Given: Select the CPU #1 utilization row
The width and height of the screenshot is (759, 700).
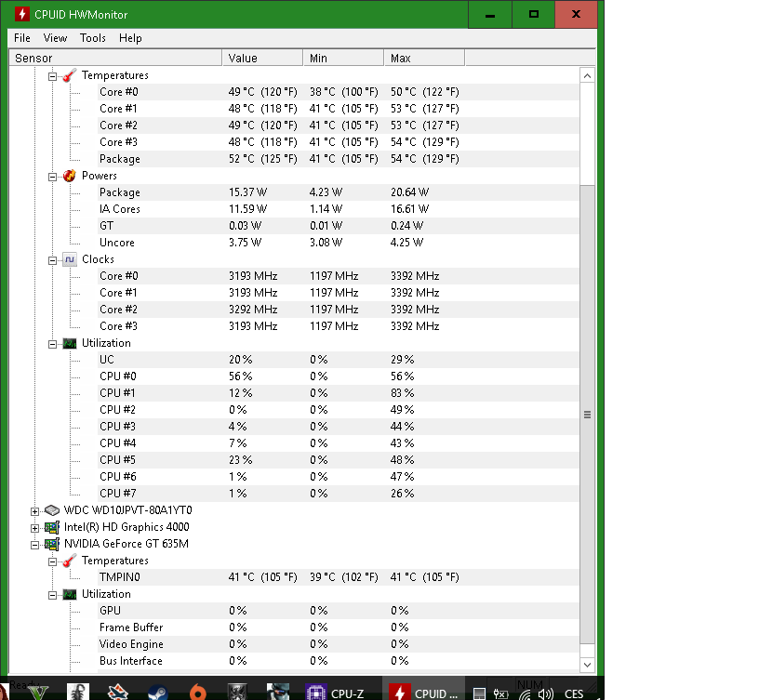Looking at the screenshot, I should [338, 393].
